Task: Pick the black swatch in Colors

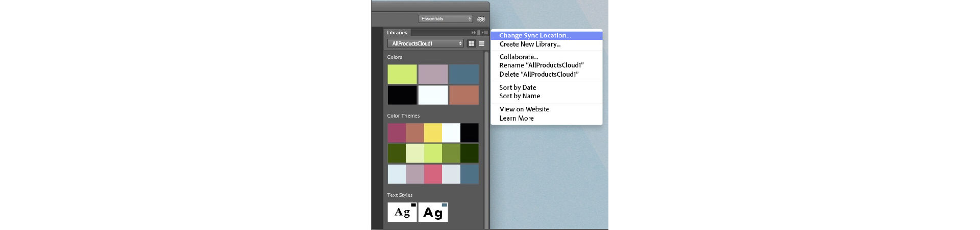Action: pyautogui.click(x=402, y=95)
